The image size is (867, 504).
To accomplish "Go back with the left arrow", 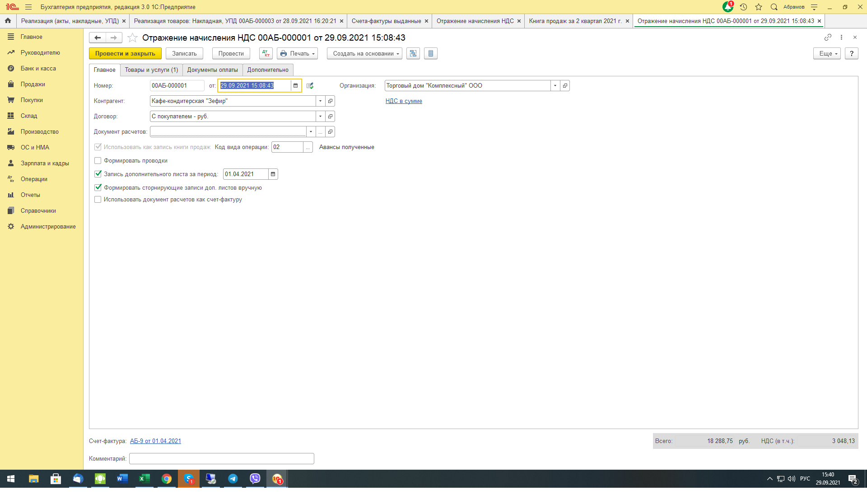I will point(98,37).
